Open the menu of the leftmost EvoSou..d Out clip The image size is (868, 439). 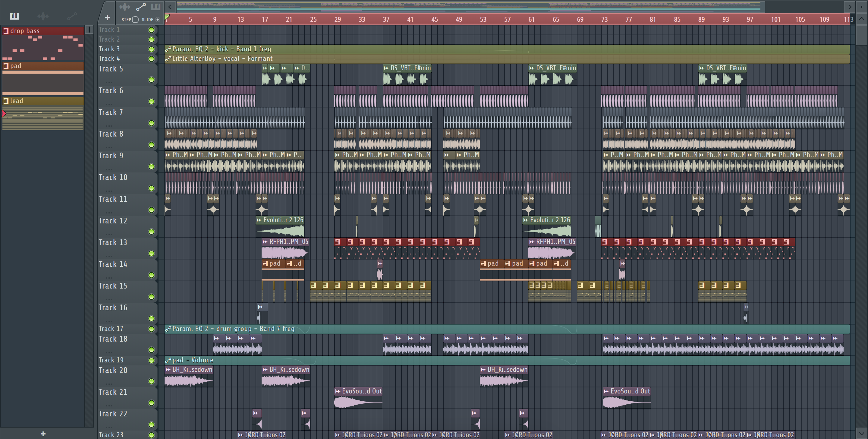pyautogui.click(x=338, y=391)
